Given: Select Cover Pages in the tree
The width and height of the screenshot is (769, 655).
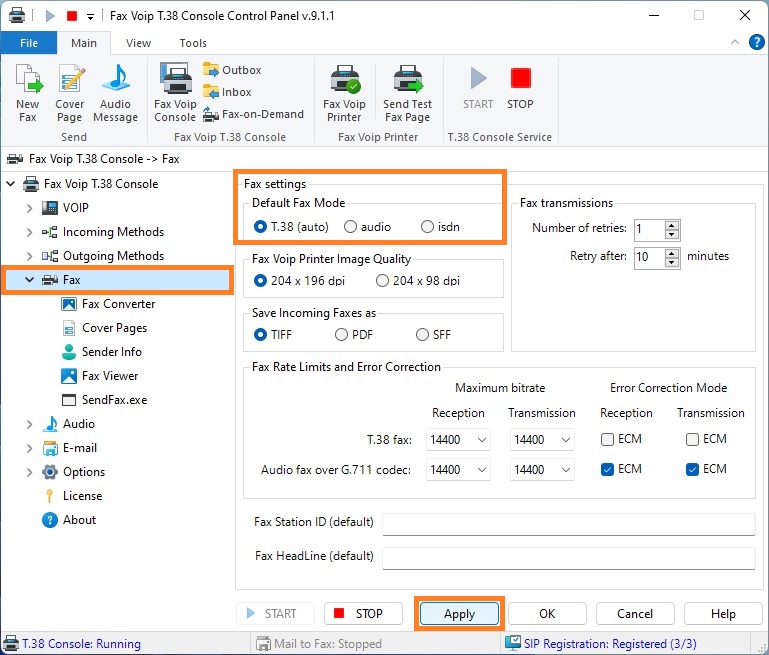Looking at the screenshot, I should coord(104,328).
